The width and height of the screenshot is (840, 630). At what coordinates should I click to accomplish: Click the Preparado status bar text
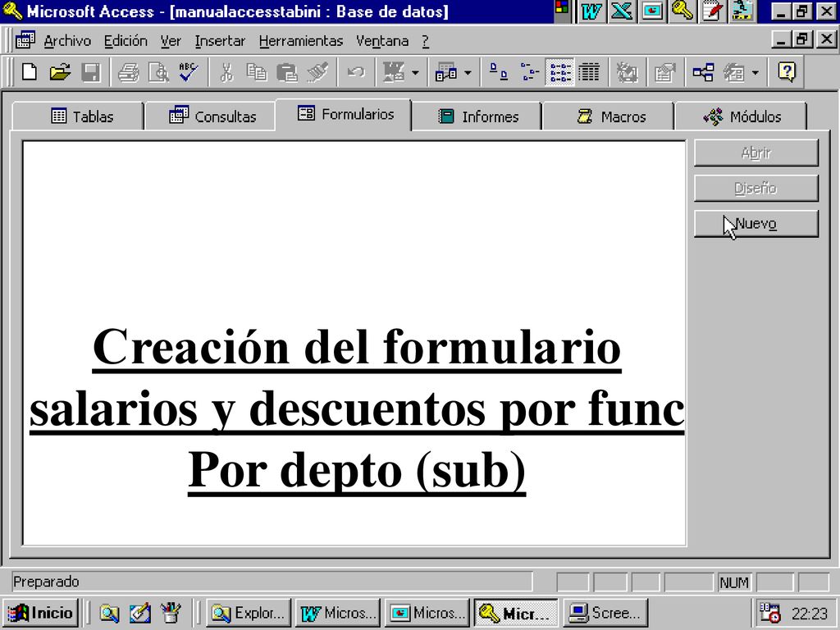coord(46,582)
